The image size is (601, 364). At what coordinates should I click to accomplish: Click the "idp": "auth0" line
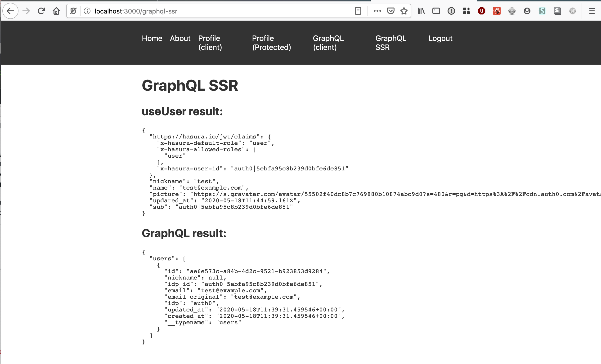[x=192, y=303]
